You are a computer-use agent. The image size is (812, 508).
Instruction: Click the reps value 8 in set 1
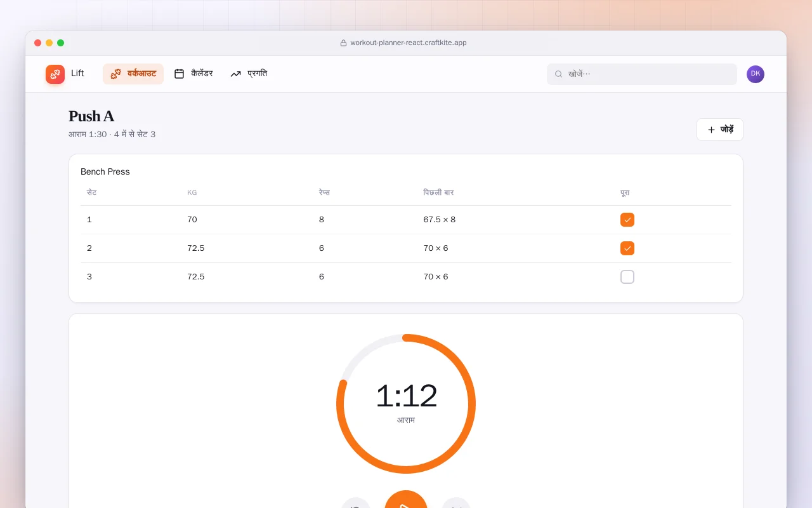pos(322,220)
